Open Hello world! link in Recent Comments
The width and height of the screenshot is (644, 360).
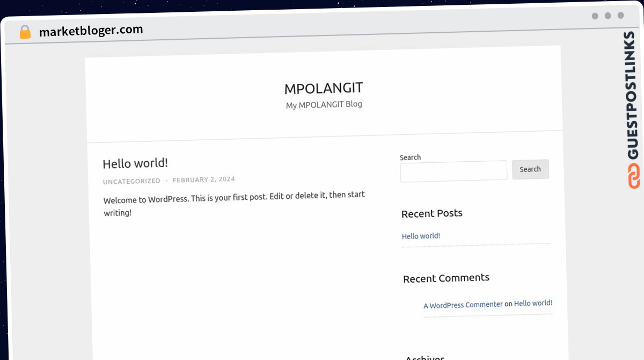click(x=533, y=303)
